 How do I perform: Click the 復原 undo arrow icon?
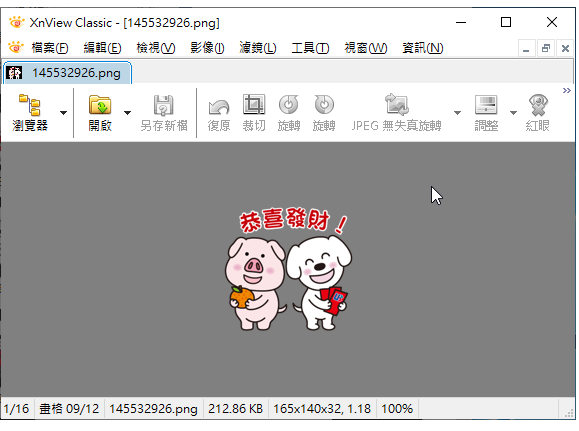click(219, 107)
